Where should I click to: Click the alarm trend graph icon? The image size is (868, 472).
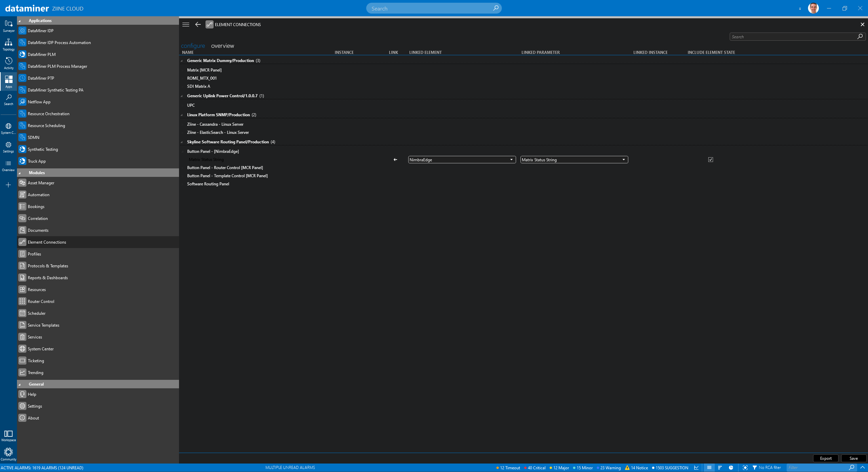click(x=696, y=468)
